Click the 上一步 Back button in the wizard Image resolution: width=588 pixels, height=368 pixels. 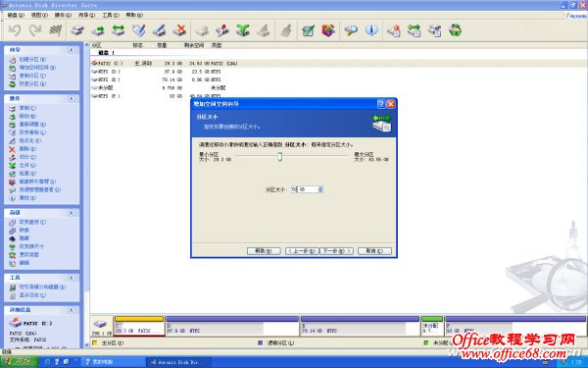tap(302, 251)
